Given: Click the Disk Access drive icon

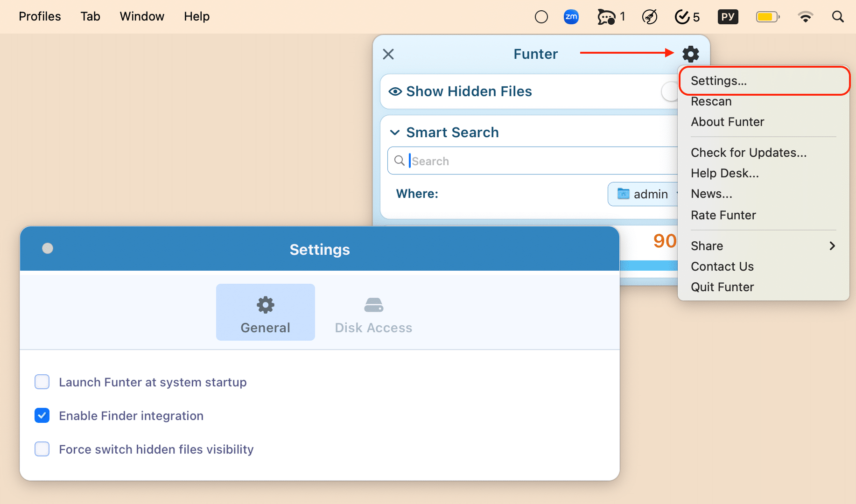Looking at the screenshot, I should coord(374,305).
